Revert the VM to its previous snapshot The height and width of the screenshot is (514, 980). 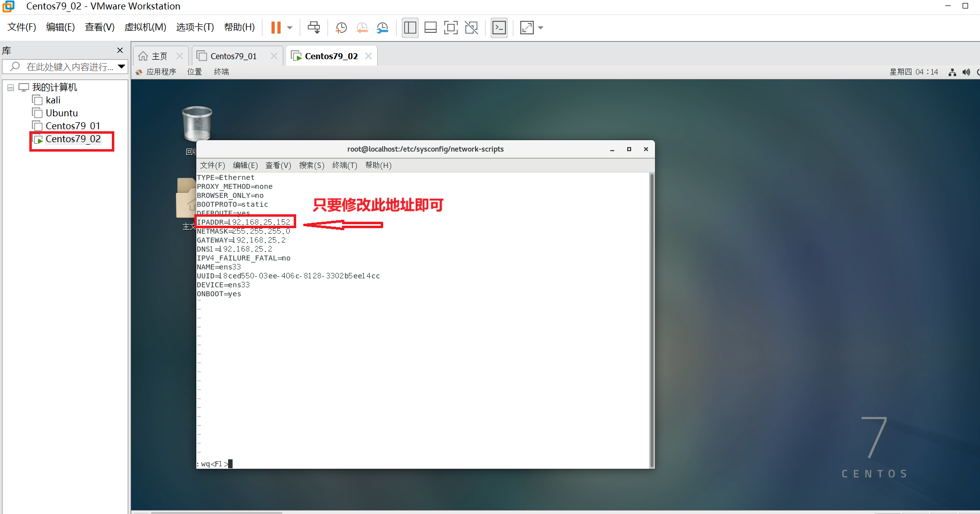click(362, 28)
